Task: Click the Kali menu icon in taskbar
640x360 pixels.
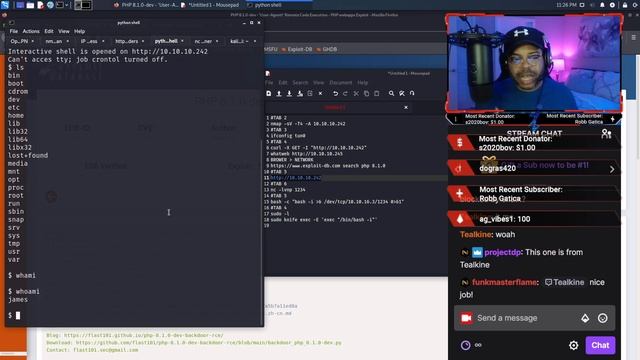Action: click(5, 5)
